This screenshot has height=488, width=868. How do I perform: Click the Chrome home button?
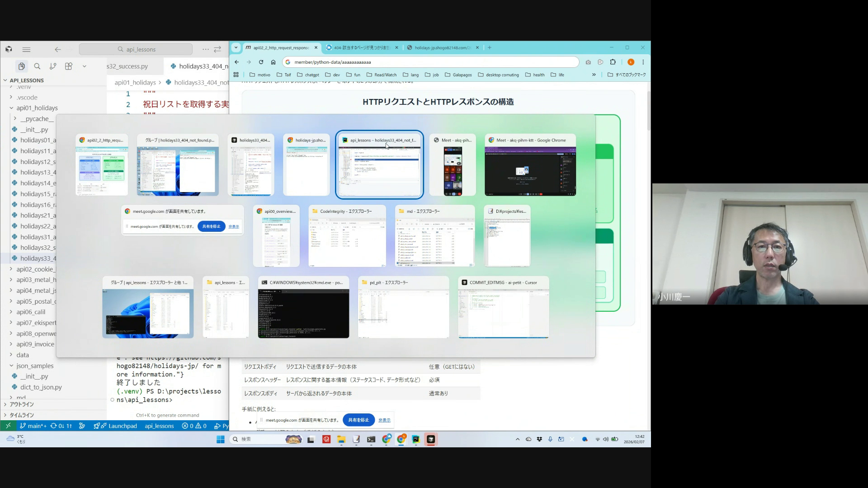273,62
